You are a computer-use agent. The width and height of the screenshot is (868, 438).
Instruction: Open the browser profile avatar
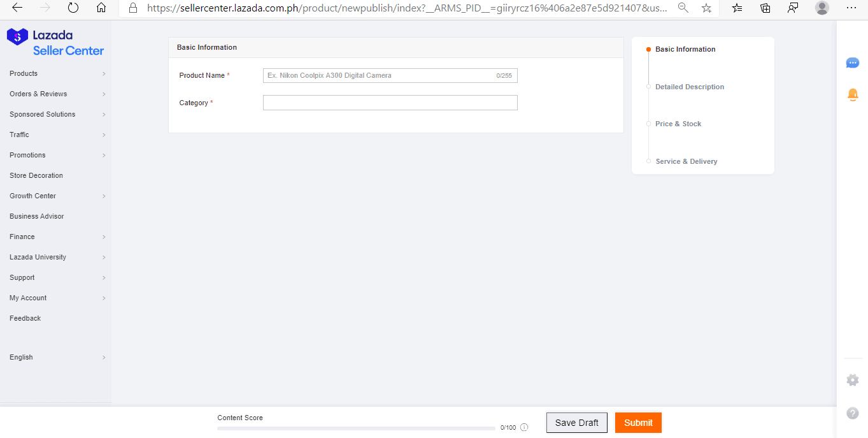(x=822, y=8)
